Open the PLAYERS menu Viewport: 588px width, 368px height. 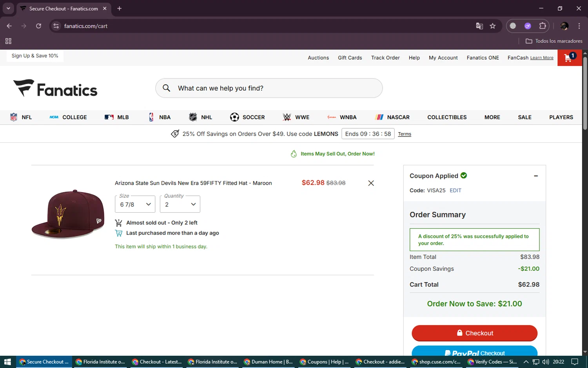pos(561,117)
